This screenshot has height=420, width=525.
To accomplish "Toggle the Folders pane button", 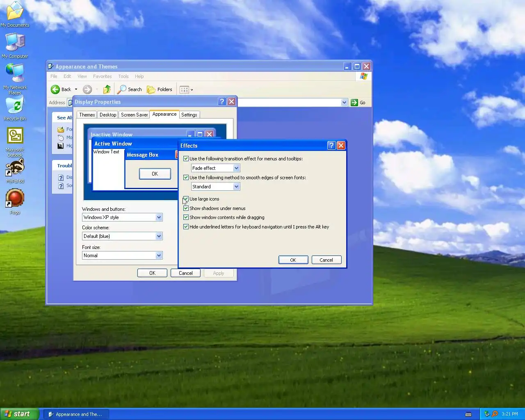I will click(160, 89).
